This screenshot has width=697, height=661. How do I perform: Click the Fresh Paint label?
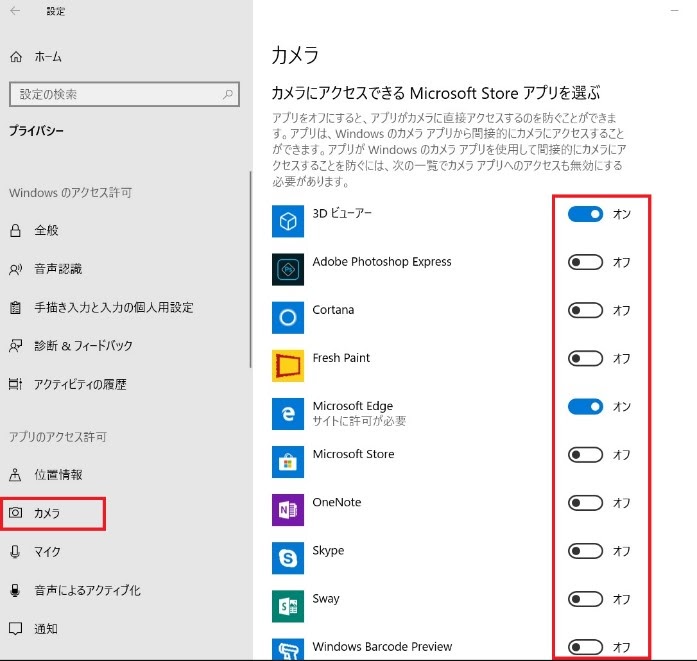[x=341, y=358]
